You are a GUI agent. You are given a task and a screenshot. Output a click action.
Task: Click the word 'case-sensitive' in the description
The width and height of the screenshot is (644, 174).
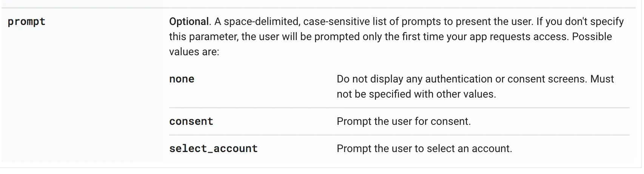point(336,22)
